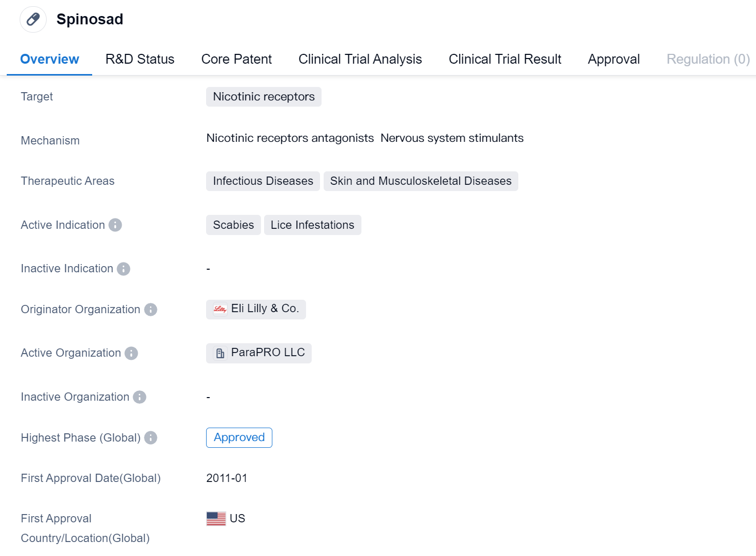
Task: Click the Spinosad drug pill icon
Action: [x=33, y=20]
